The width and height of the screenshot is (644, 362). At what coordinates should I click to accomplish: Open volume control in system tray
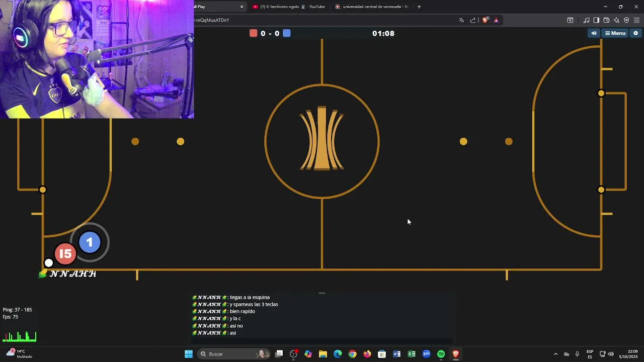[611, 354]
